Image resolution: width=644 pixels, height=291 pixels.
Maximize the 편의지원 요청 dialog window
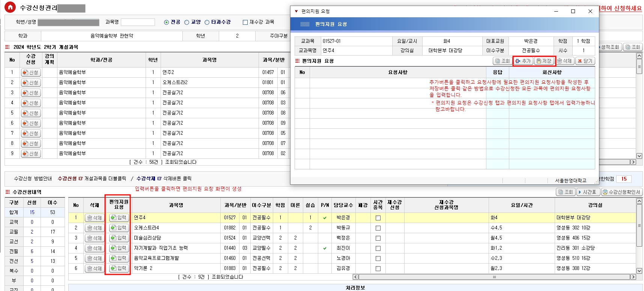pos(573,11)
